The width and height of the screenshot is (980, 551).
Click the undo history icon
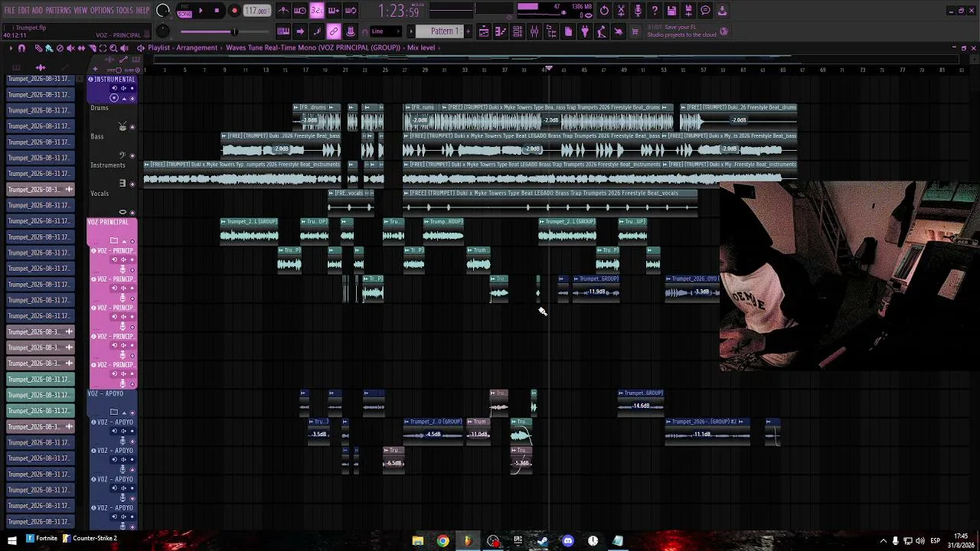pyautogui.click(x=604, y=11)
